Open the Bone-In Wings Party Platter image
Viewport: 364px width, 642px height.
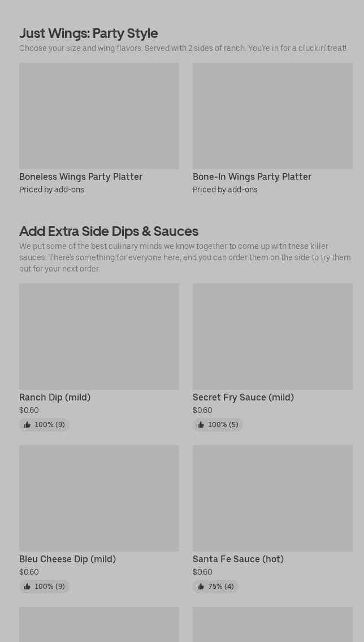coord(272,116)
